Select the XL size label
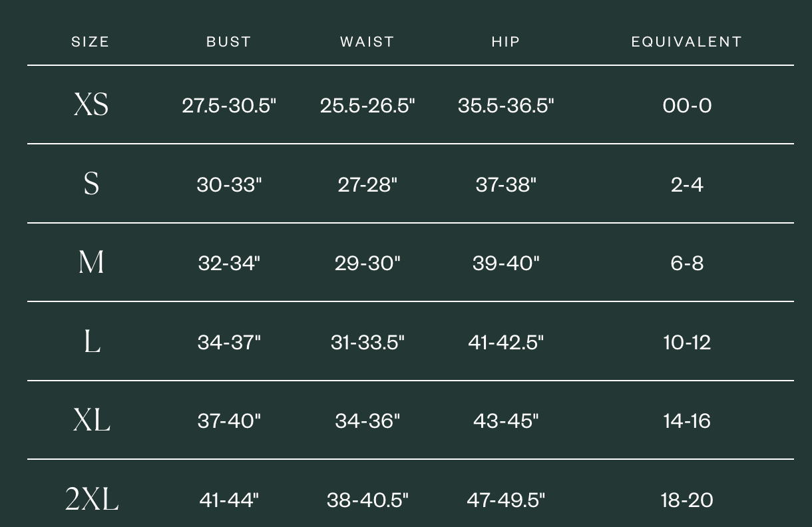The image size is (812, 527). click(x=92, y=420)
